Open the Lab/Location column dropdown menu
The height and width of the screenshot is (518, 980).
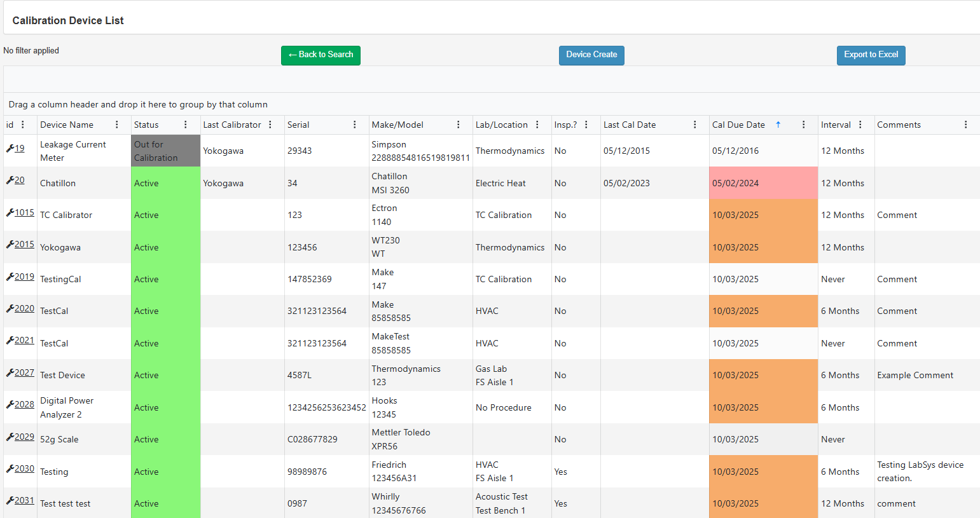[537, 125]
